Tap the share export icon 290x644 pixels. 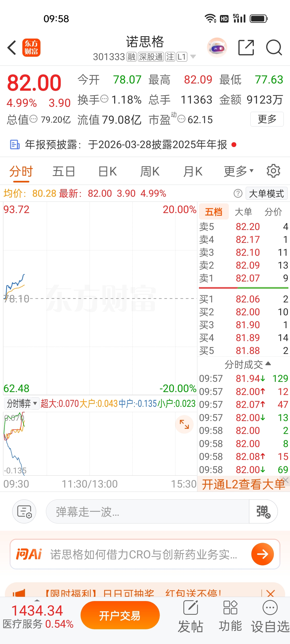[246, 48]
